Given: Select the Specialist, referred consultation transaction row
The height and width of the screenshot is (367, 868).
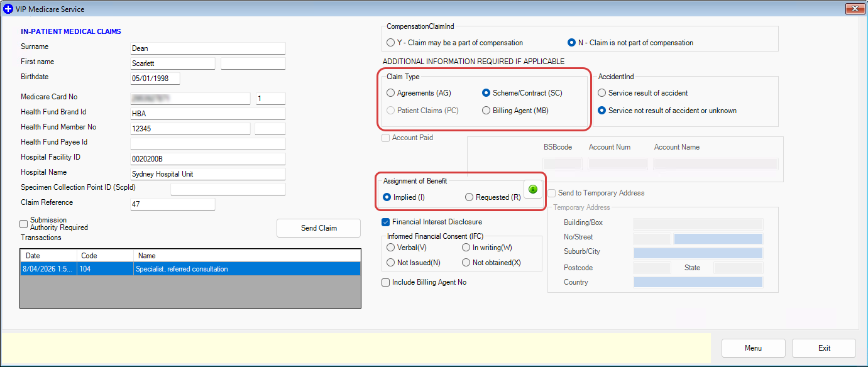Looking at the screenshot, I should click(190, 269).
